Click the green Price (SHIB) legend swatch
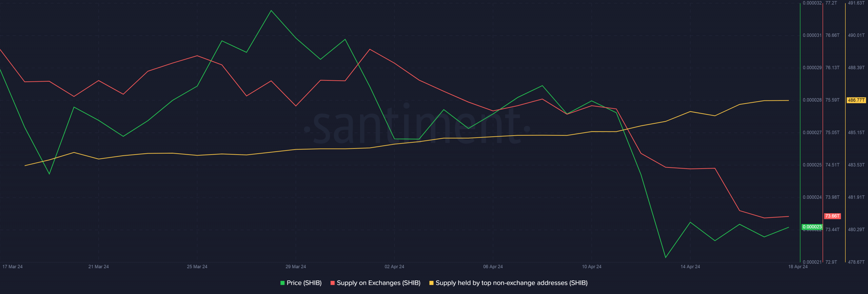Image resolution: width=868 pixels, height=294 pixels. click(x=282, y=283)
